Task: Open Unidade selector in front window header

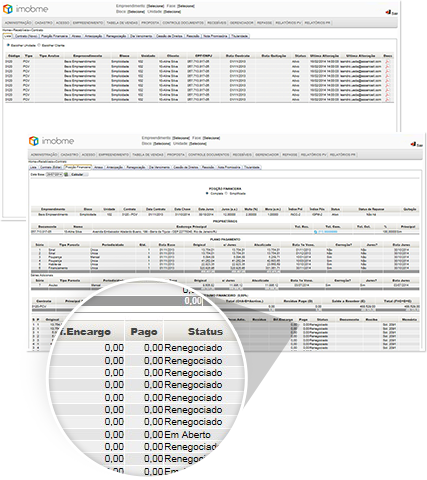Action: pos(198,144)
